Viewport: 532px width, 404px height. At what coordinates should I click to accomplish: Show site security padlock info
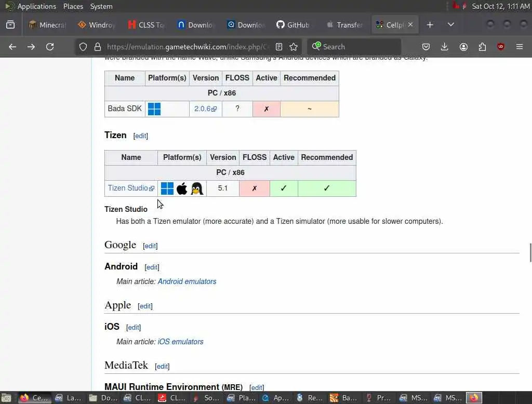pyautogui.click(x=98, y=47)
